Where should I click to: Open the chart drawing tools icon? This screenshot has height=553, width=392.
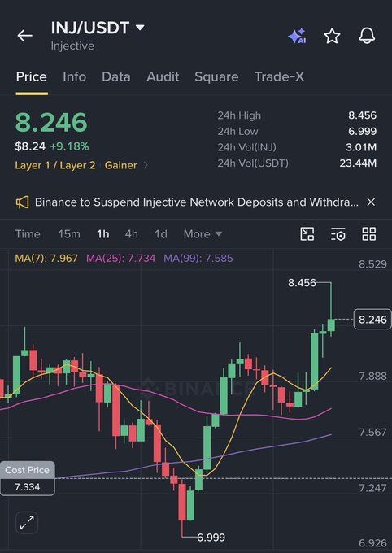click(307, 234)
